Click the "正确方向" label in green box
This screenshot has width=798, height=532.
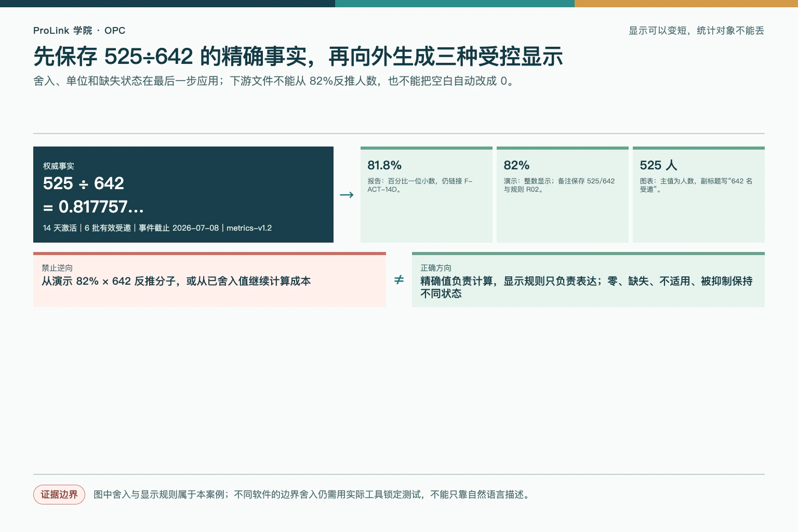(436, 268)
